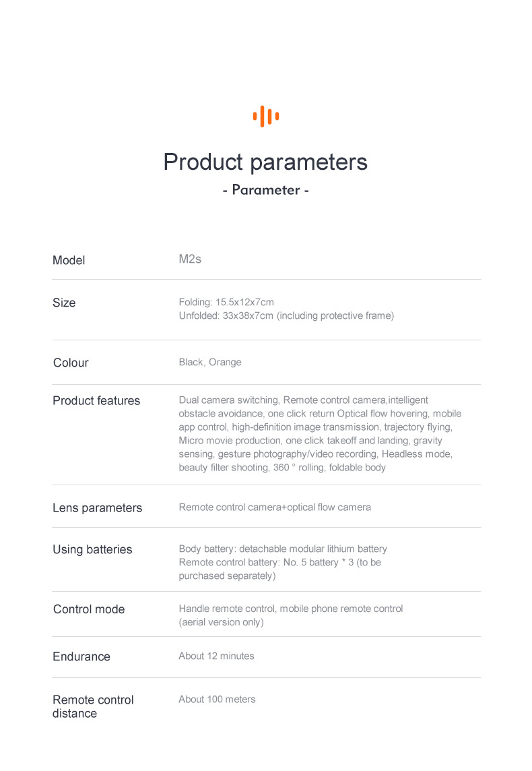
Task: Select the Control mode label
Action: click(89, 609)
